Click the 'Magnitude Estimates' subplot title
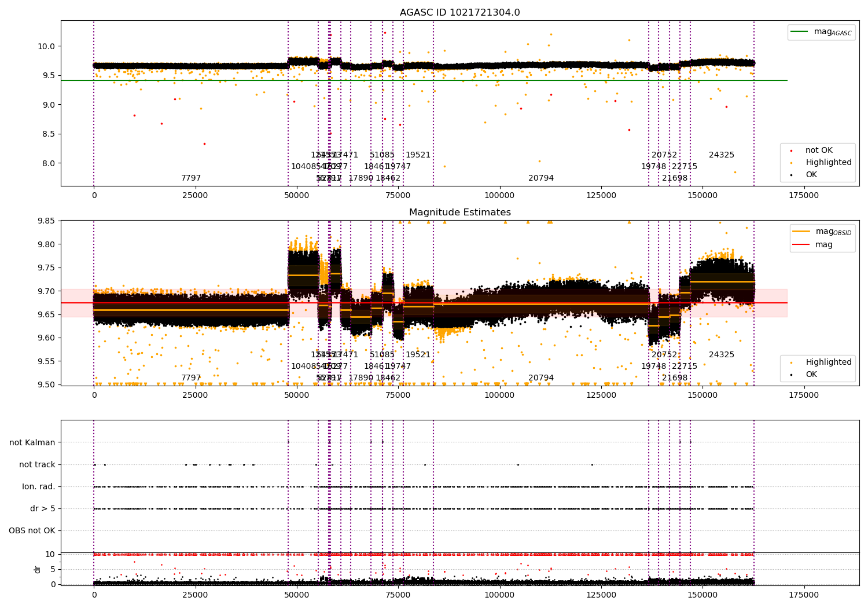Screen dimensions: 868x608 pyautogui.click(x=459, y=213)
